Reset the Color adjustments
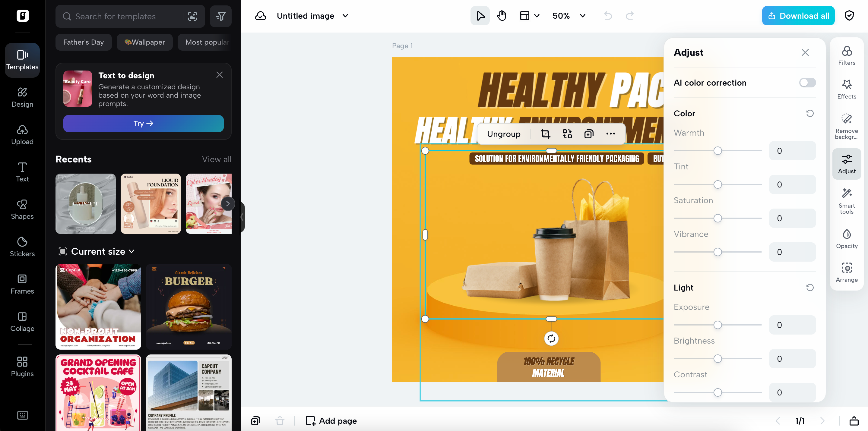Image resolution: width=868 pixels, height=431 pixels. pyautogui.click(x=810, y=113)
